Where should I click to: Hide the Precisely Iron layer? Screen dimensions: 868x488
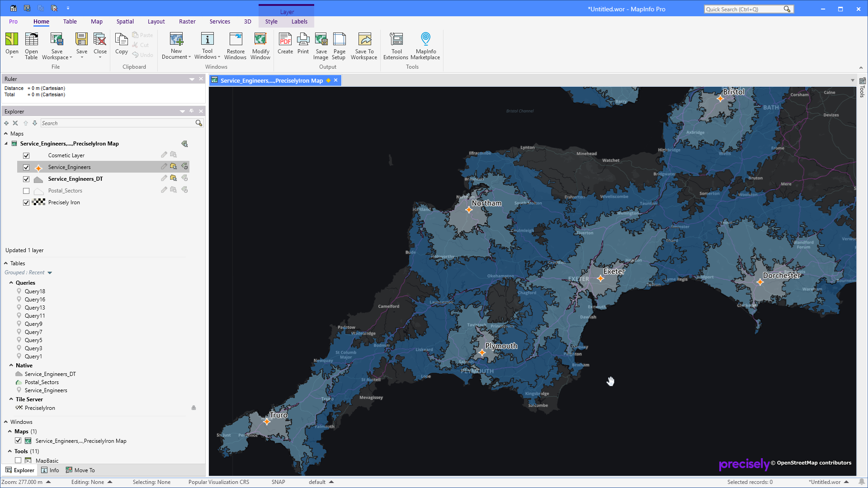pos(26,202)
